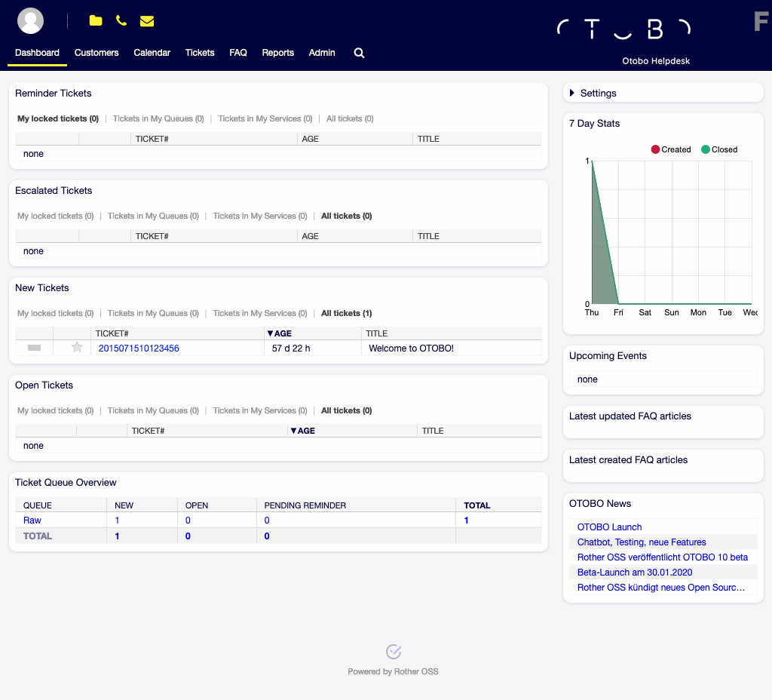This screenshot has height=700, width=772.
Task: Open 'Beta-Launch am 30.01.2020' news
Action: click(x=635, y=573)
